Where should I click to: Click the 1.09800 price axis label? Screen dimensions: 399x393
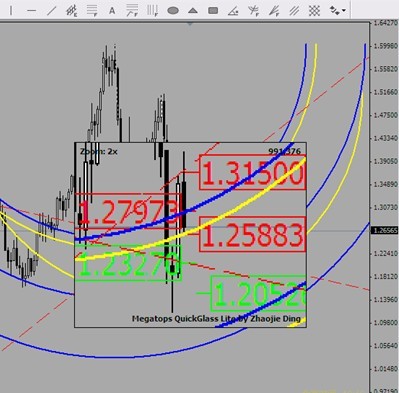pos(386,323)
